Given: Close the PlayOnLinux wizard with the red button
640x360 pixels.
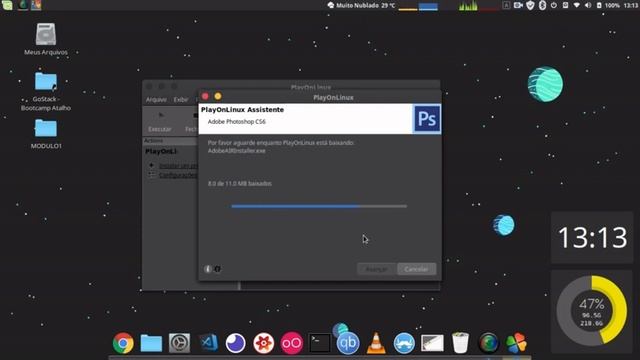Looking at the screenshot, I should tap(205, 96).
